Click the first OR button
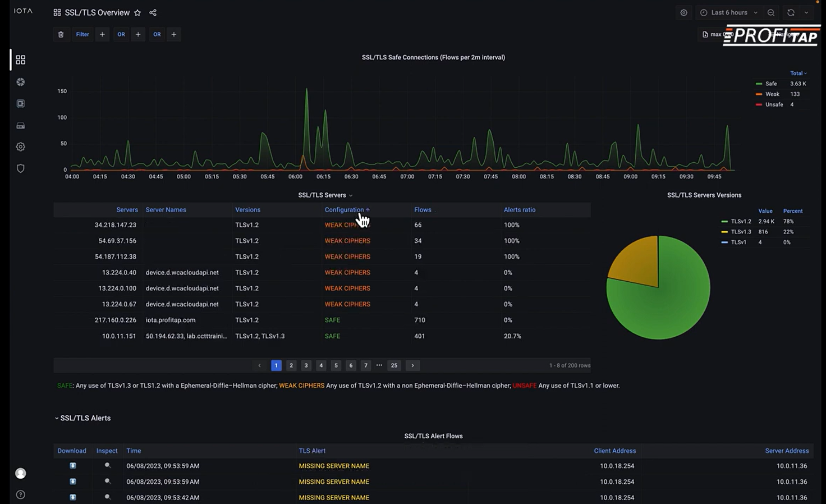Screen dimensions: 826x504 121,34
